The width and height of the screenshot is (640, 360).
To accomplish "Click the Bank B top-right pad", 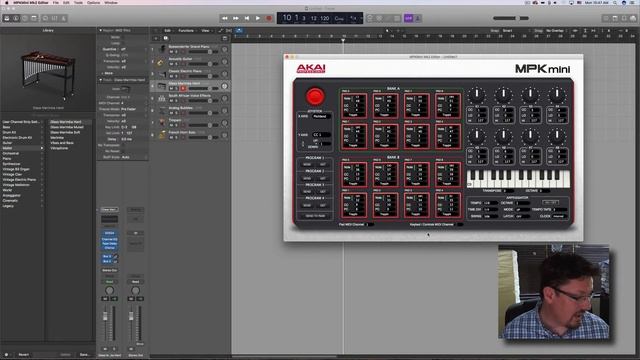I will [448, 174].
